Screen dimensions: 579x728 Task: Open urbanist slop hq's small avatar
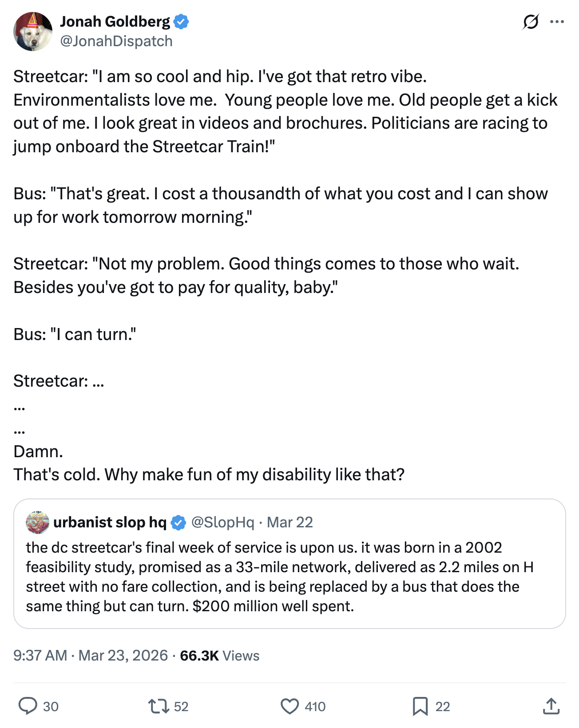pos(38,522)
